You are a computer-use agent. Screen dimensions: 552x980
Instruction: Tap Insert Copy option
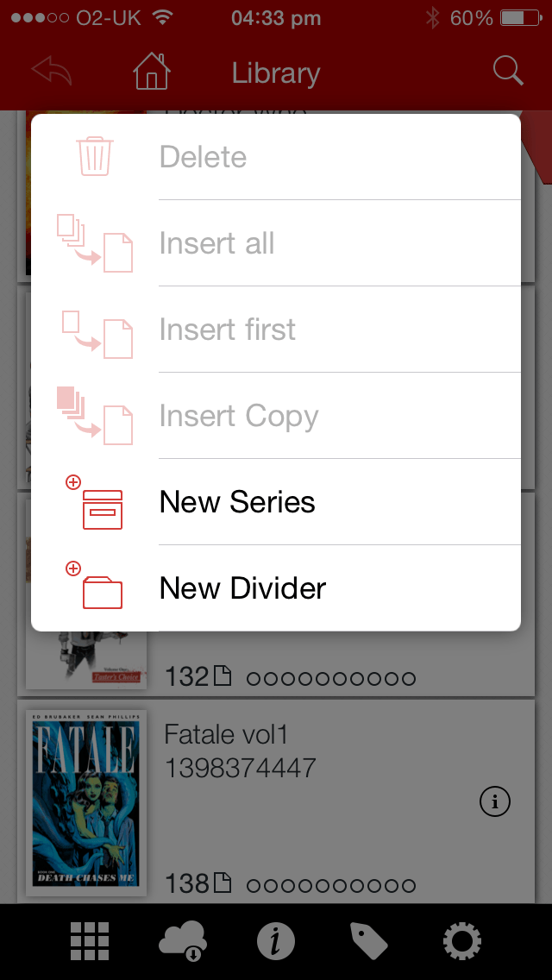click(x=276, y=415)
